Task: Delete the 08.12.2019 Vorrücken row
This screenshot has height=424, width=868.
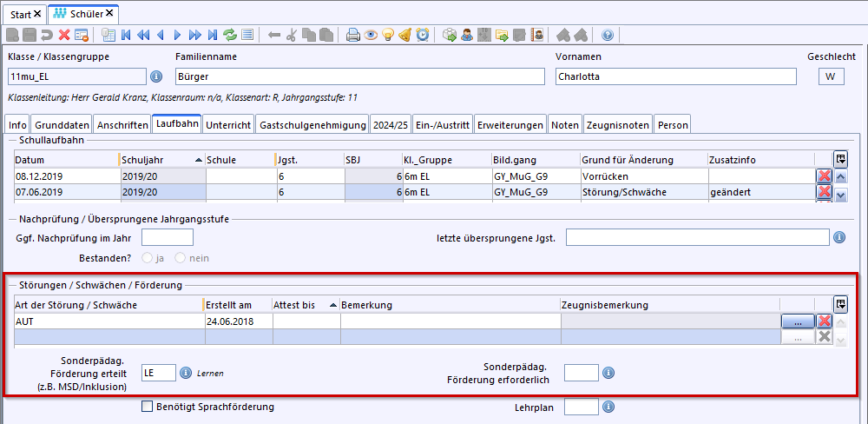Action: tap(825, 176)
